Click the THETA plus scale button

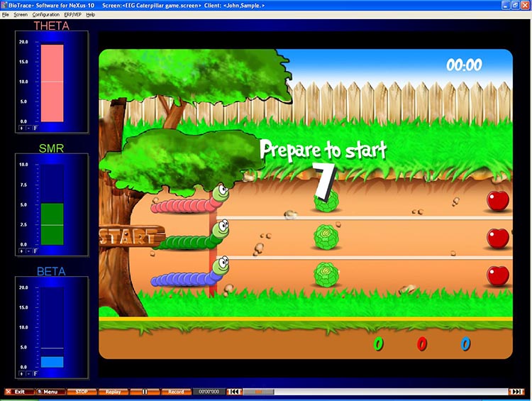pos(21,128)
